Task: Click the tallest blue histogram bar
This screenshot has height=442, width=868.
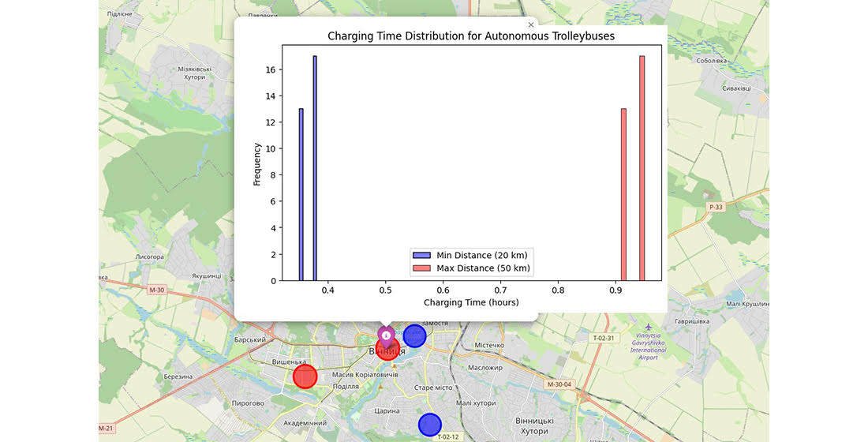Action: [x=315, y=168]
